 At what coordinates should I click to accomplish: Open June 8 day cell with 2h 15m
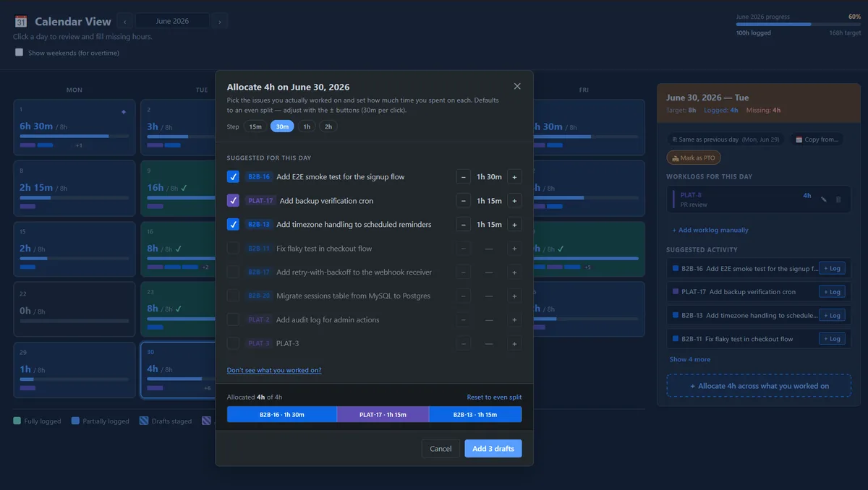tap(75, 189)
